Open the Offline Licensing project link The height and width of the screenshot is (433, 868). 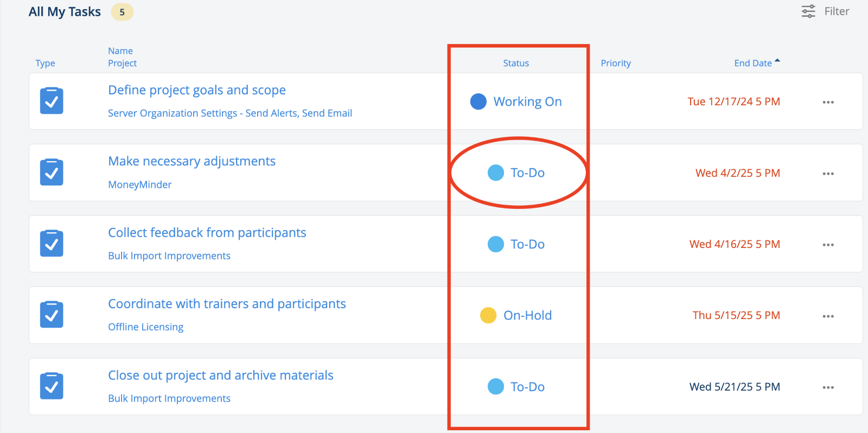click(x=146, y=327)
